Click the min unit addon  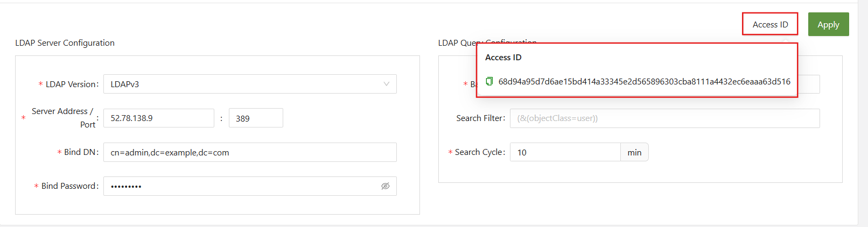(x=634, y=152)
